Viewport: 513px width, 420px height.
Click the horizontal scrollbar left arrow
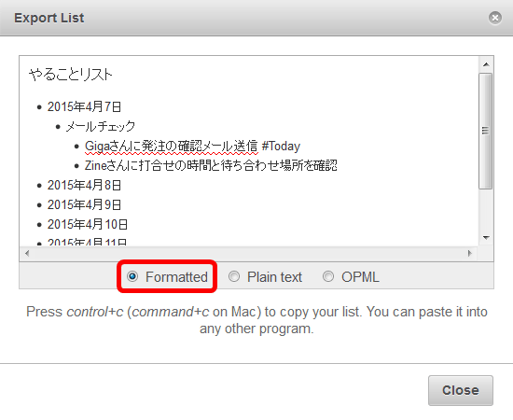(27, 253)
